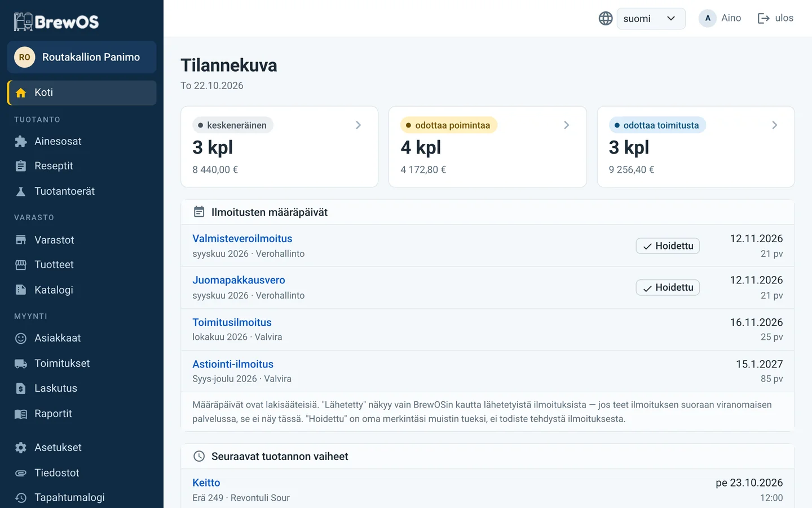Open Ainesosat puzzle-piece icon
812x508 pixels.
(x=21, y=141)
